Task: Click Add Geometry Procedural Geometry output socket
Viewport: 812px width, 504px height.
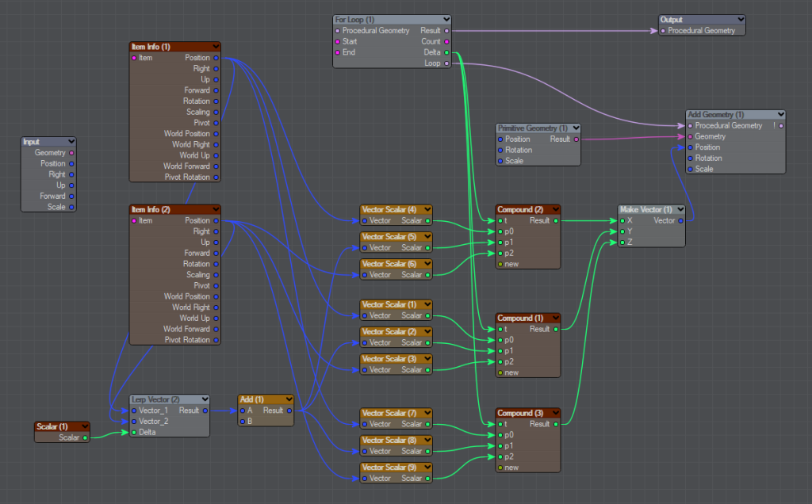Action: (x=781, y=126)
